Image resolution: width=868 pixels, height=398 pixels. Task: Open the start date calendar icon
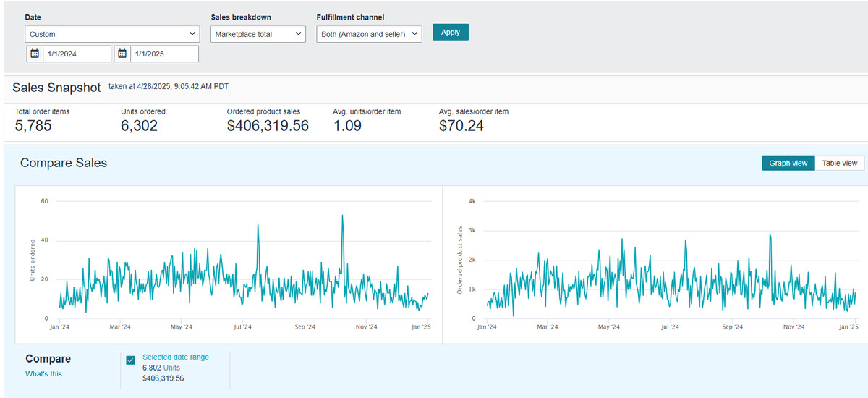click(35, 54)
